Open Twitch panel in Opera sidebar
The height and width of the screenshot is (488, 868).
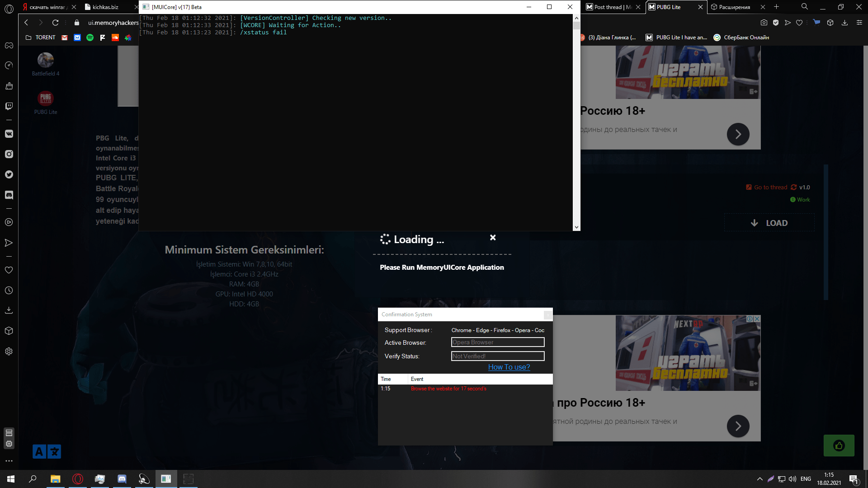pos(9,106)
